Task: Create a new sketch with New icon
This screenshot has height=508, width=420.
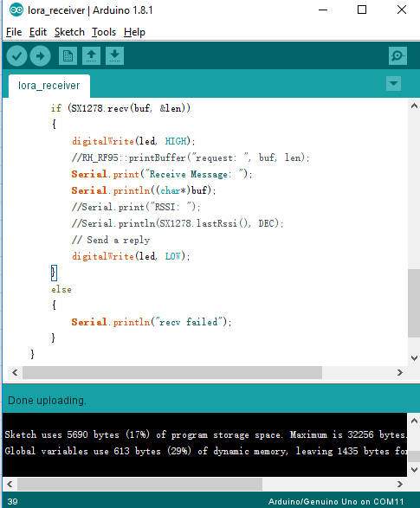Action: click(68, 56)
